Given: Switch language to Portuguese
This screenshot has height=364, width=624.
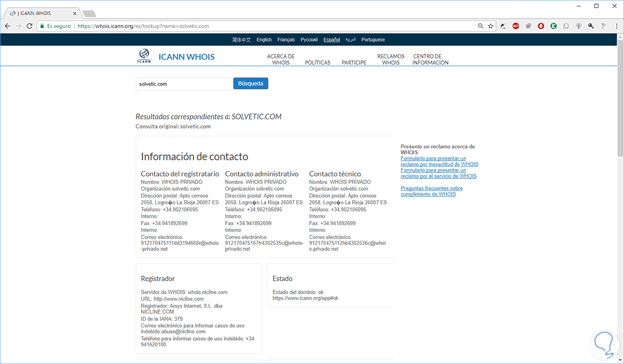Looking at the screenshot, I should 373,40.
